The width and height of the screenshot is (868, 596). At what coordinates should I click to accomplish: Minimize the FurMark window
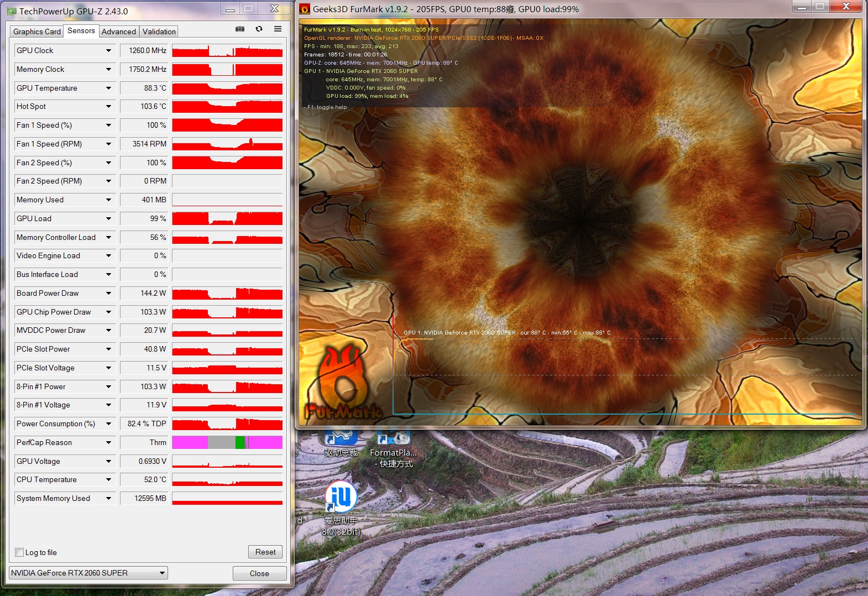802,7
